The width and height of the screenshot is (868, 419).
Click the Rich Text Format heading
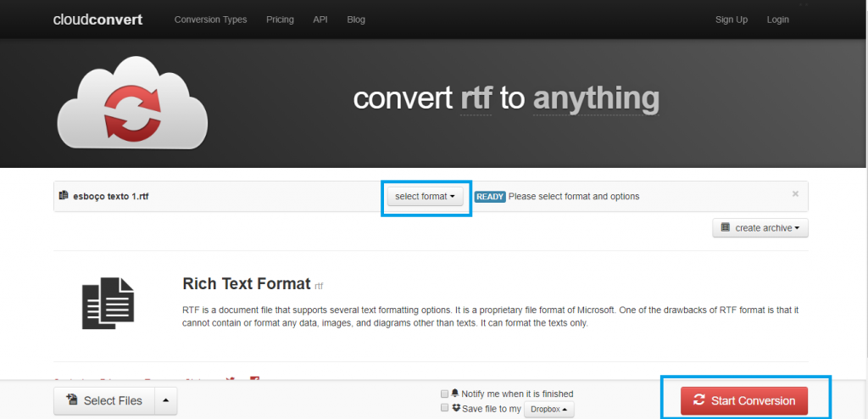247,284
